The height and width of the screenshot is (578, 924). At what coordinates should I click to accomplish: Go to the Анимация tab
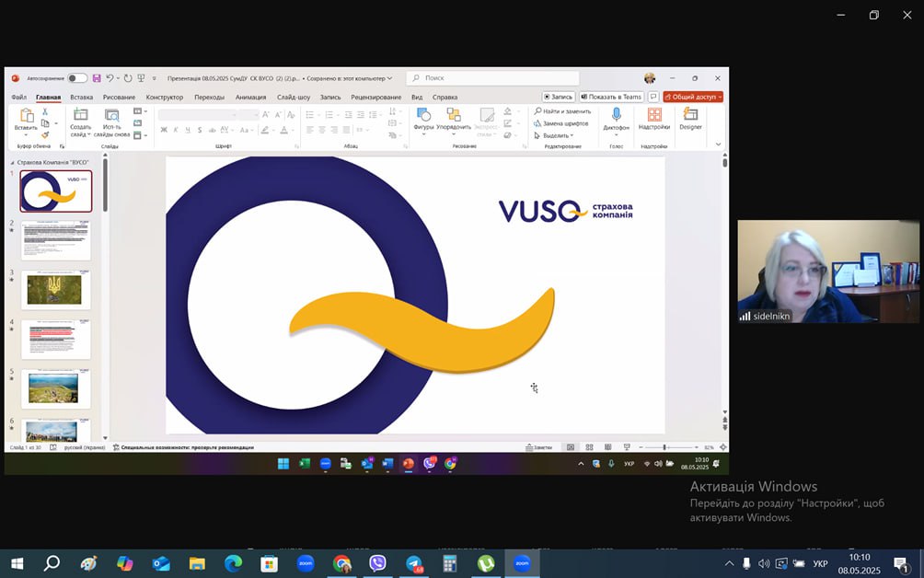[x=250, y=98]
